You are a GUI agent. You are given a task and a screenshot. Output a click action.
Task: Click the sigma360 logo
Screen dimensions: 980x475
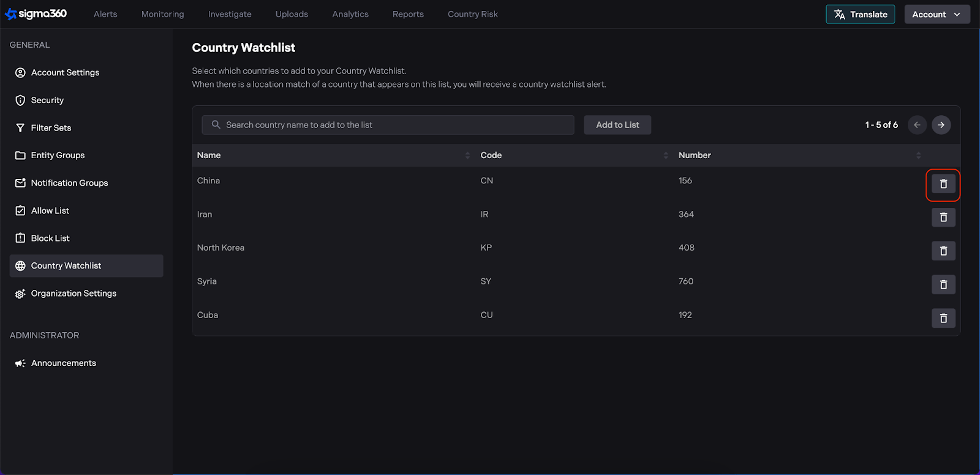click(x=36, y=14)
